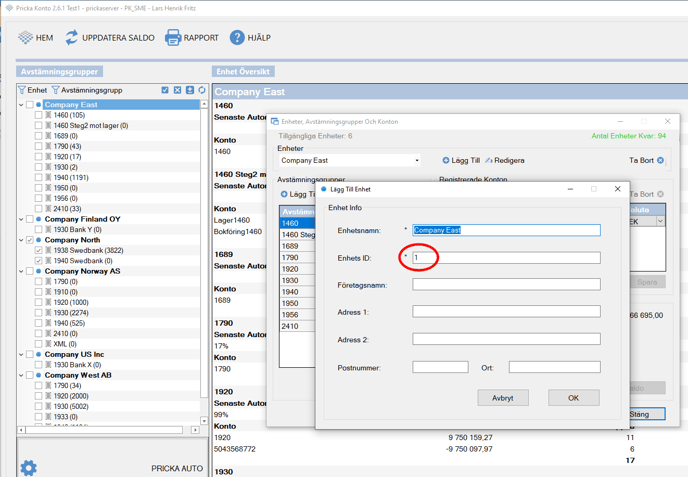
Task: Click the blue dot icon of Company Finland OY
Action: (39, 219)
